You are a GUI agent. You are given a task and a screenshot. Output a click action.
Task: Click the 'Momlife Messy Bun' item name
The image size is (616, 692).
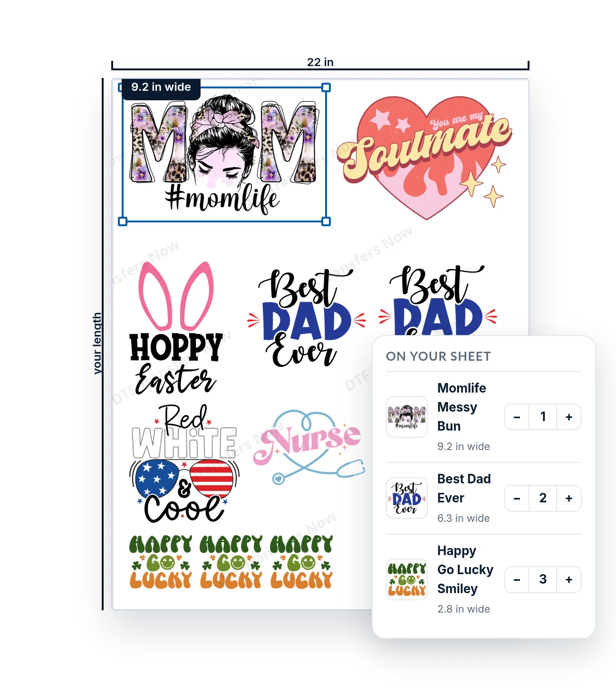coord(462,407)
